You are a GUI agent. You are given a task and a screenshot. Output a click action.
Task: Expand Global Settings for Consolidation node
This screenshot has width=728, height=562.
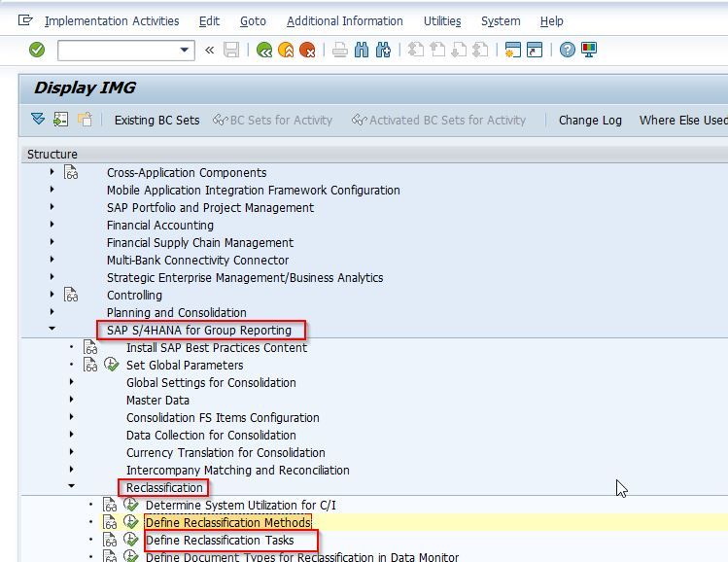tap(71, 382)
